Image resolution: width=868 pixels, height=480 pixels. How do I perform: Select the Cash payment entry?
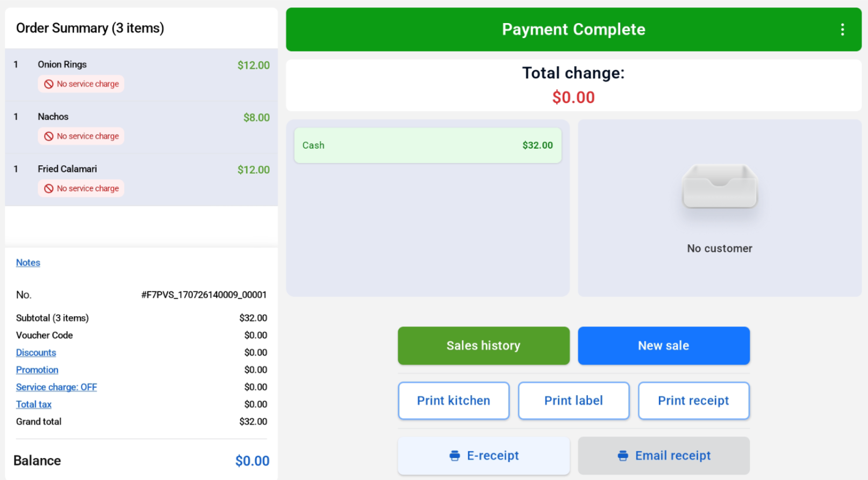point(428,146)
